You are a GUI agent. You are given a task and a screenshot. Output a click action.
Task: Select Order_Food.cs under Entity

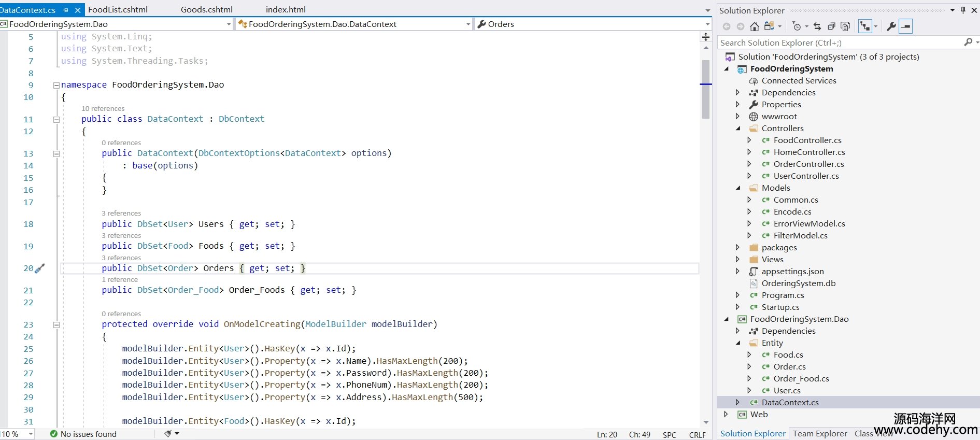click(x=801, y=378)
